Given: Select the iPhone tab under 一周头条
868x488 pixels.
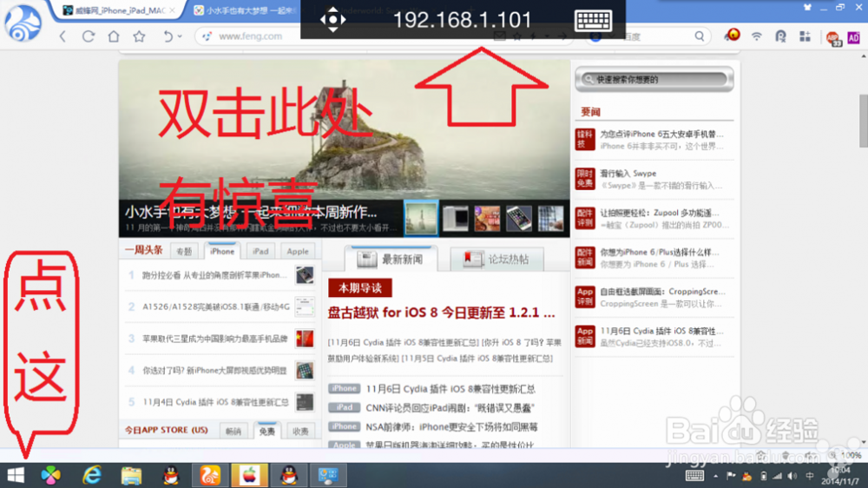Looking at the screenshot, I should tap(222, 251).
